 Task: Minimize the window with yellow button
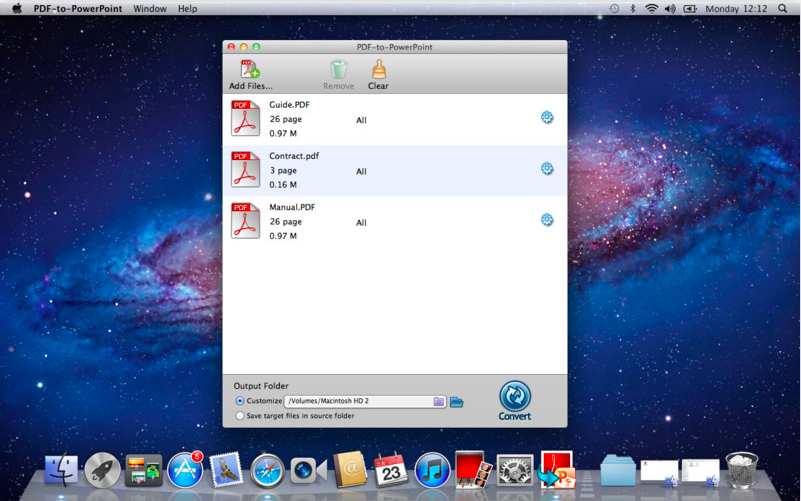click(244, 47)
